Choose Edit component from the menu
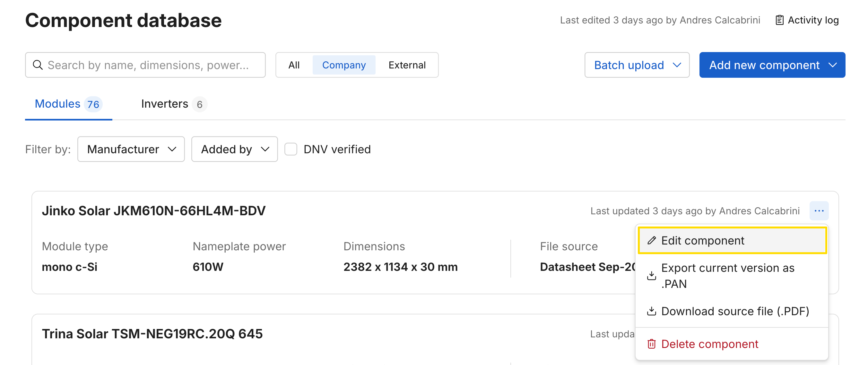 pos(732,241)
